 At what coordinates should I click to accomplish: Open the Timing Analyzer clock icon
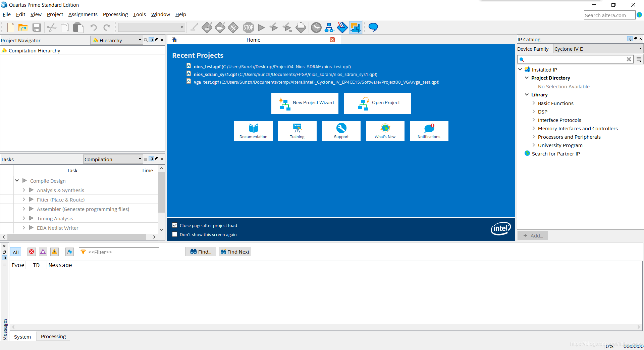point(316,28)
